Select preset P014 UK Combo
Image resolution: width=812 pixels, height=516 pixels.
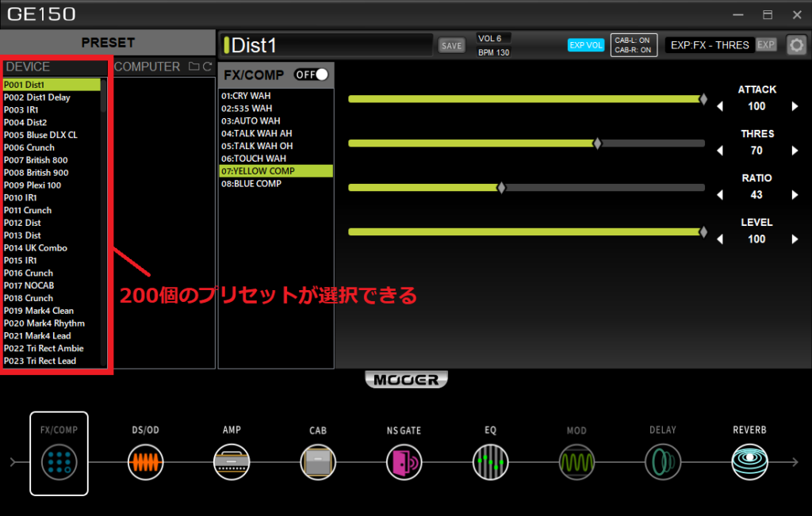[52, 248]
